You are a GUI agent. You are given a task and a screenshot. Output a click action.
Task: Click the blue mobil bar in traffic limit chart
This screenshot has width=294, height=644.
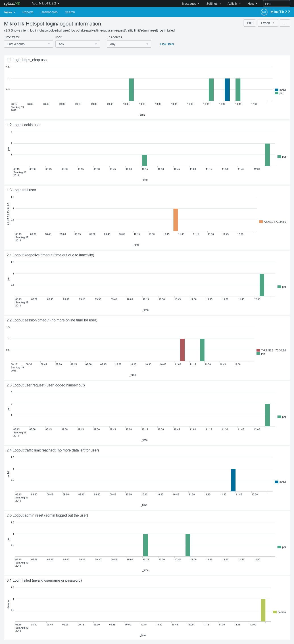(x=233, y=480)
